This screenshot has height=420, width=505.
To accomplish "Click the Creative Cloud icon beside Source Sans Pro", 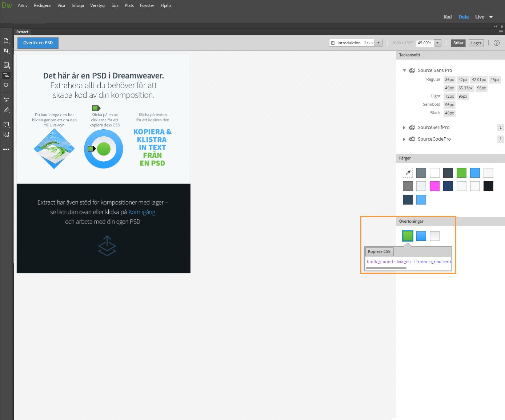I will [412, 70].
